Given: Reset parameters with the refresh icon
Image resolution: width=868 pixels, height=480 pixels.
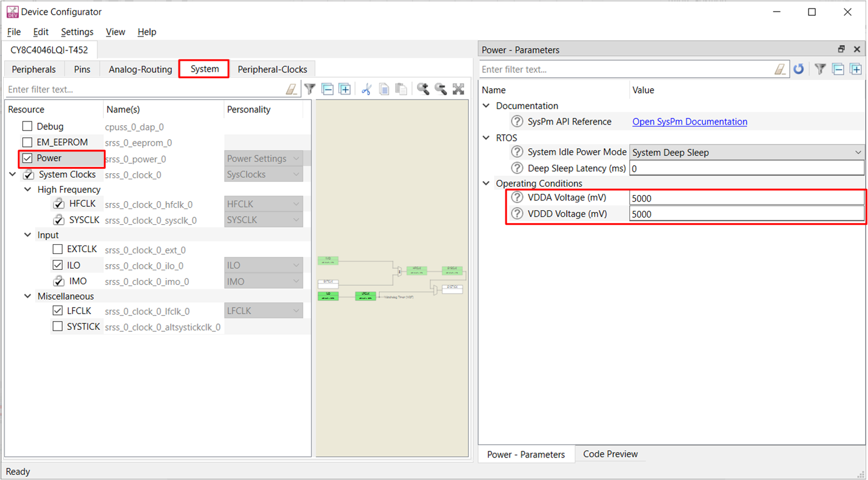Looking at the screenshot, I should tap(799, 69).
